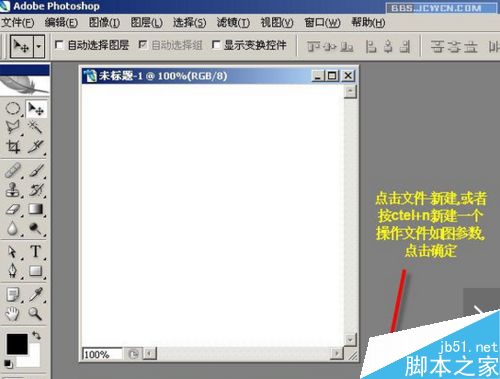Select the Brush tool
500x379 pixels.
click(x=36, y=170)
